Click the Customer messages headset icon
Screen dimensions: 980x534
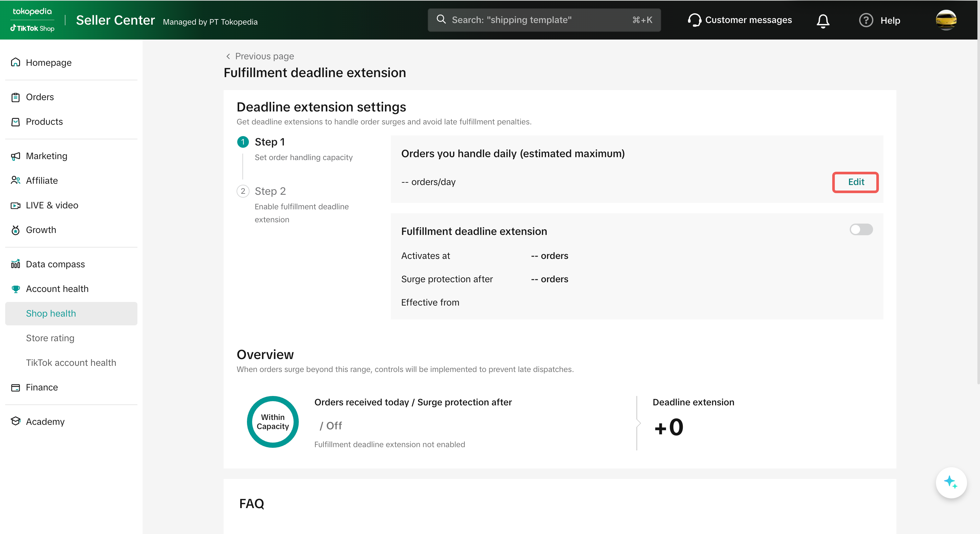click(694, 20)
